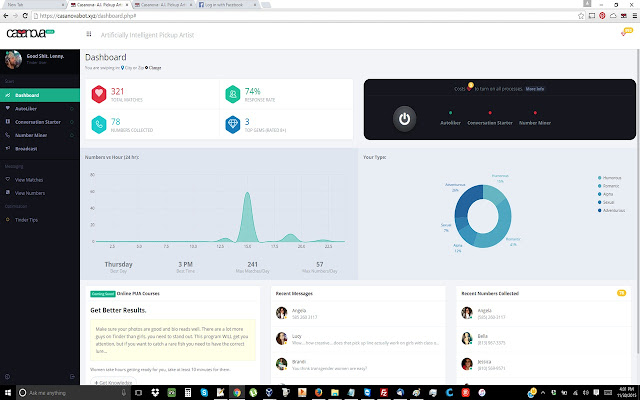Toggle Number Miner status in dark panel
The image size is (640, 400).
click(x=535, y=113)
